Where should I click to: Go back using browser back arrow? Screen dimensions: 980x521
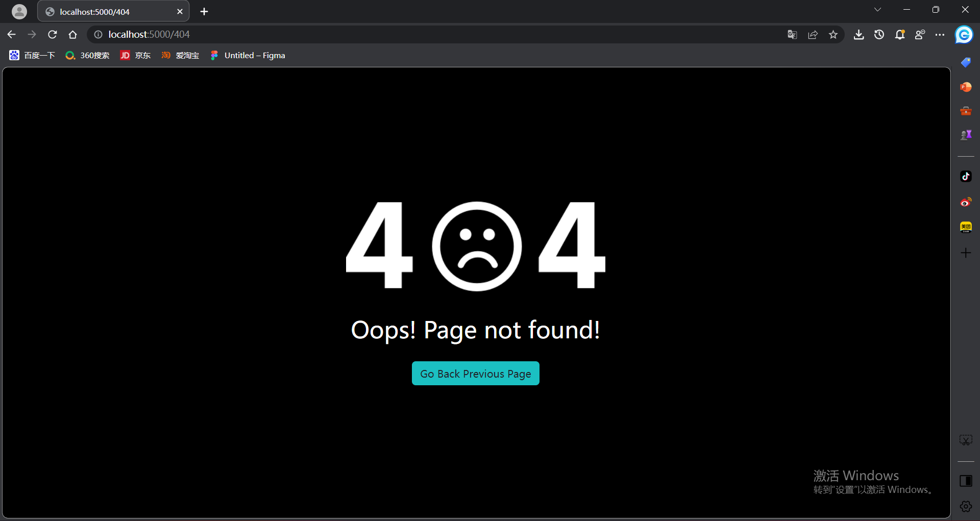(12, 34)
